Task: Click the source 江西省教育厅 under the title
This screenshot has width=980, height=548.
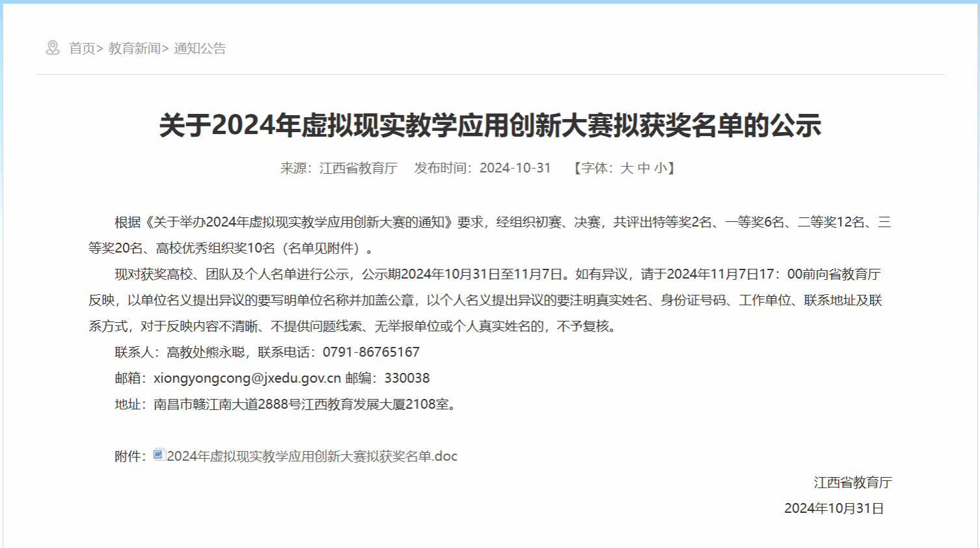Action: pyautogui.click(x=358, y=168)
